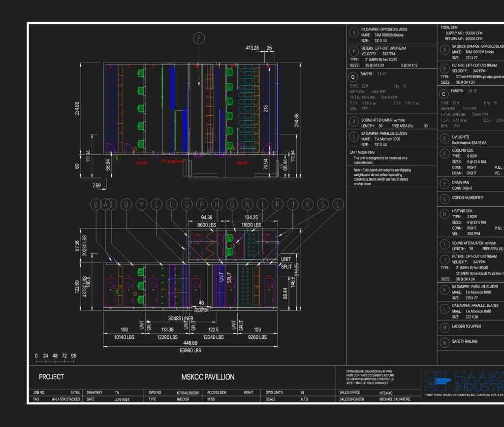
Task: Click the 94.38 dimension
Action: pyautogui.click(x=207, y=218)
